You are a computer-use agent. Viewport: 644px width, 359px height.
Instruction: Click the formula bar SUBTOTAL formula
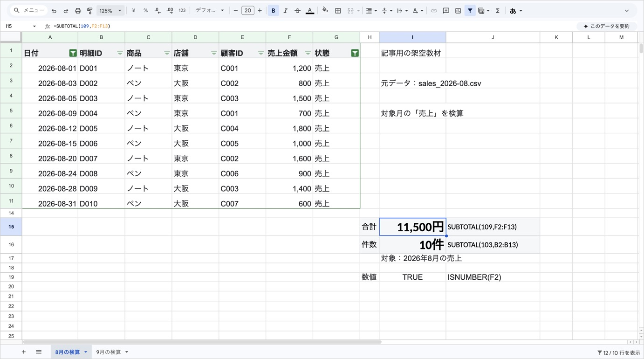(x=82, y=26)
